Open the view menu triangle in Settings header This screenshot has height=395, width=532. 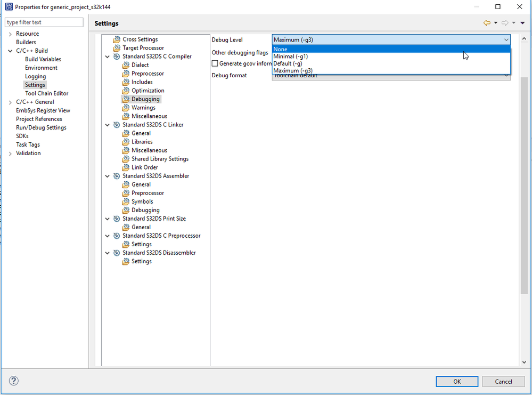coord(522,23)
